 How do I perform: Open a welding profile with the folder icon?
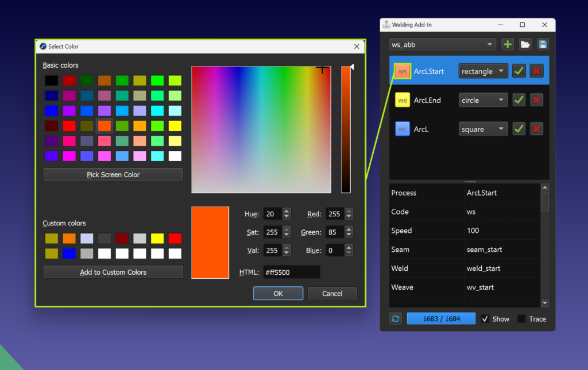tap(527, 44)
